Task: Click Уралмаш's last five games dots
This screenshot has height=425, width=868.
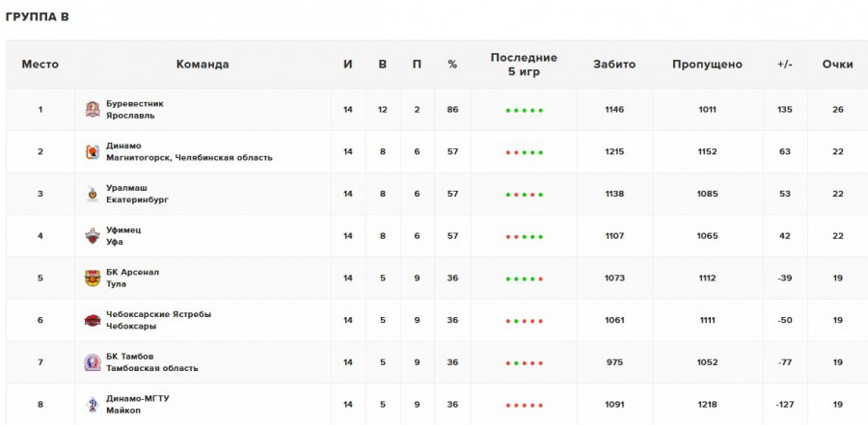Action: pyautogui.click(x=525, y=195)
